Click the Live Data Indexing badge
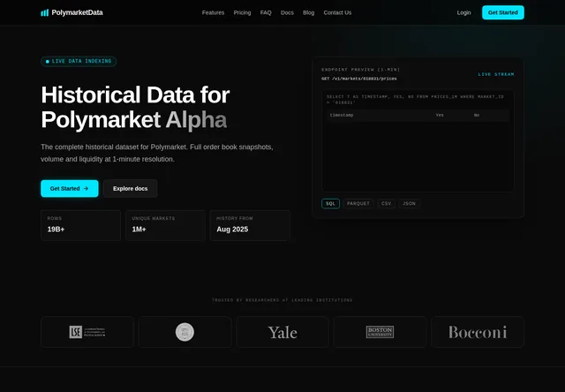Screen dimensions: 565x392 point(79,61)
